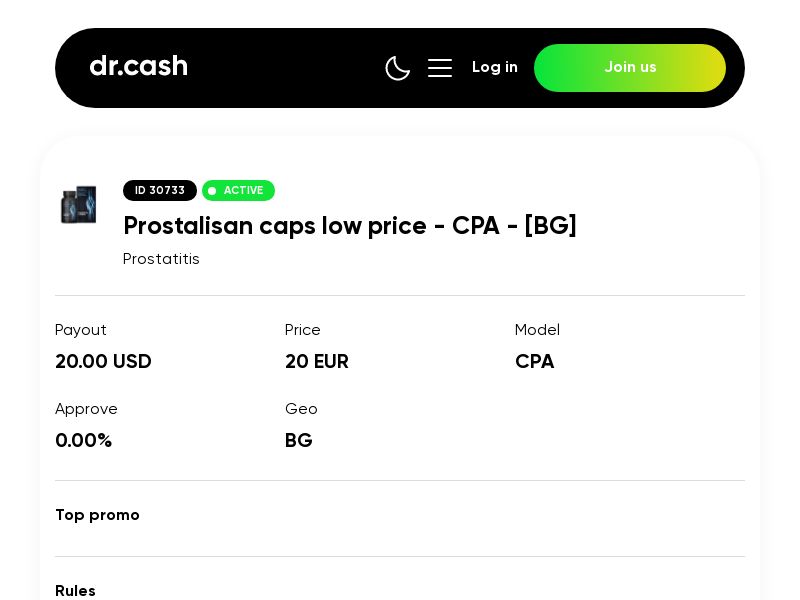Expand the Rules section
The width and height of the screenshot is (800, 600).
[x=75, y=591]
